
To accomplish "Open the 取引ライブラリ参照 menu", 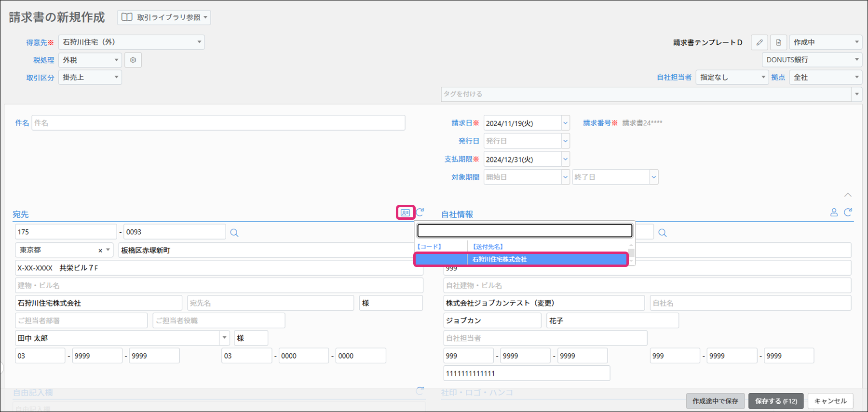I will pyautogui.click(x=164, y=17).
